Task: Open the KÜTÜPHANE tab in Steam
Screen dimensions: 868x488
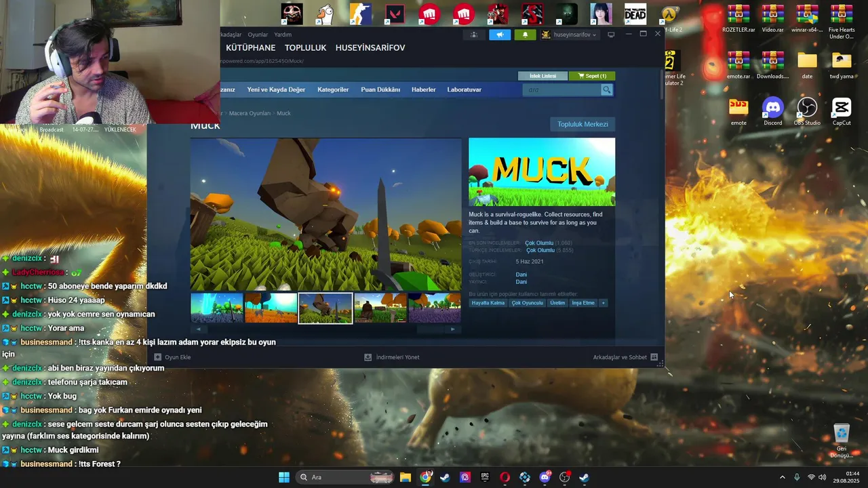Action: pyautogui.click(x=250, y=47)
